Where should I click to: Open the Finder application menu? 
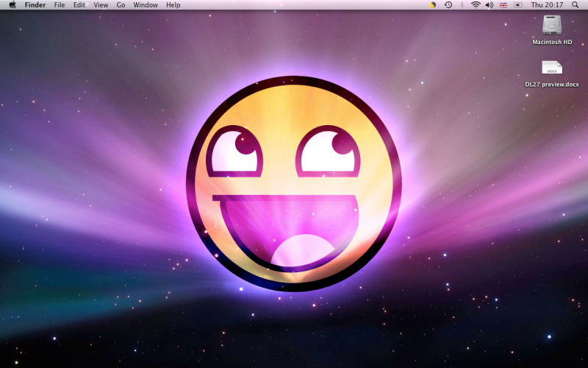(x=35, y=5)
